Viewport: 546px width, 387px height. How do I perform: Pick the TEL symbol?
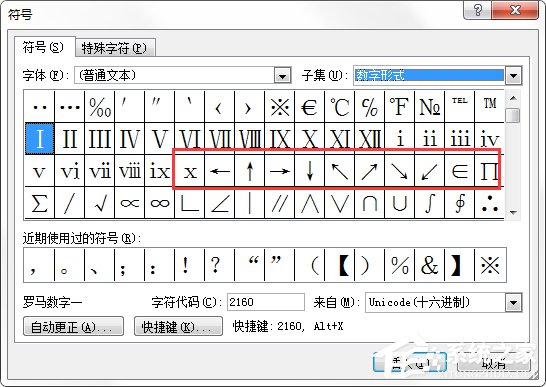coord(460,106)
